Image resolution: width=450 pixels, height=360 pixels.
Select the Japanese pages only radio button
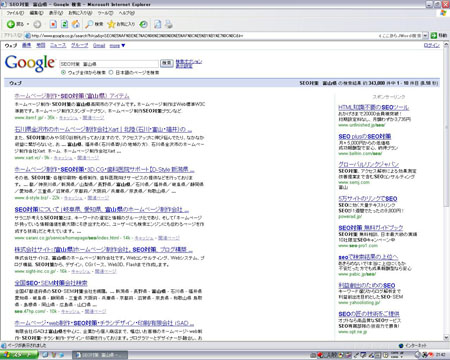[x=111, y=72]
